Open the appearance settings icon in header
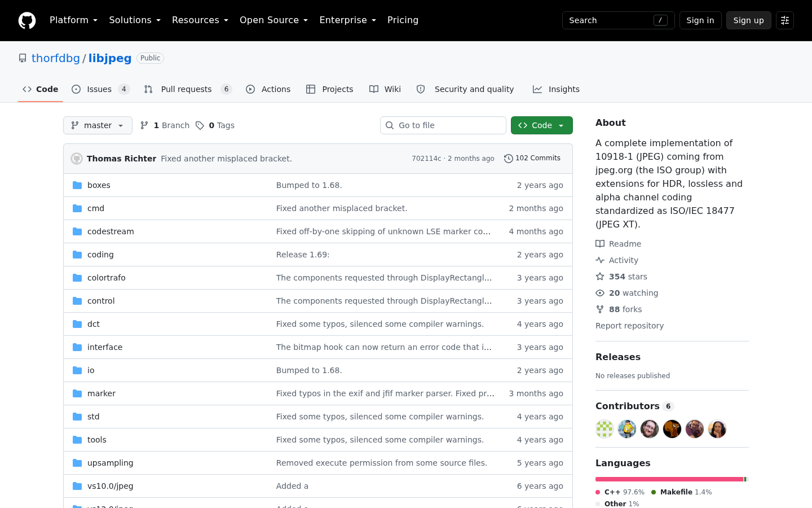 (x=785, y=20)
